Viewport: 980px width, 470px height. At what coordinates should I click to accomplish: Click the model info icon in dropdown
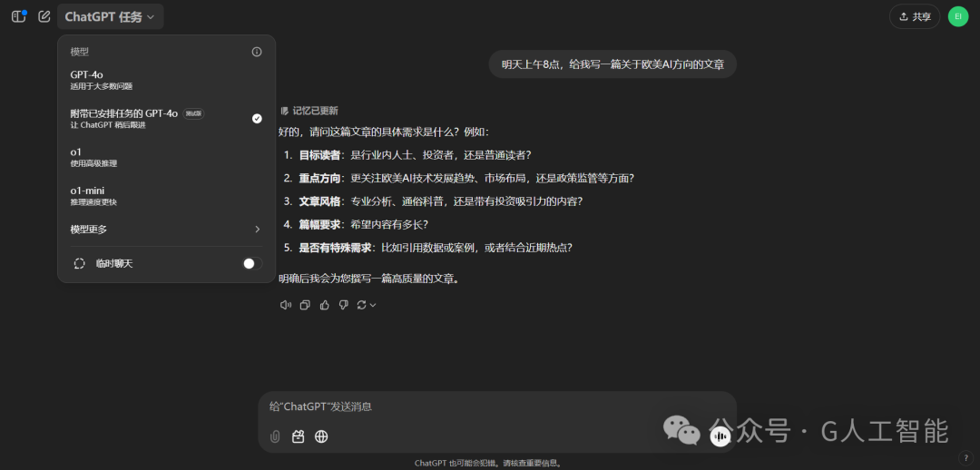[x=257, y=52]
